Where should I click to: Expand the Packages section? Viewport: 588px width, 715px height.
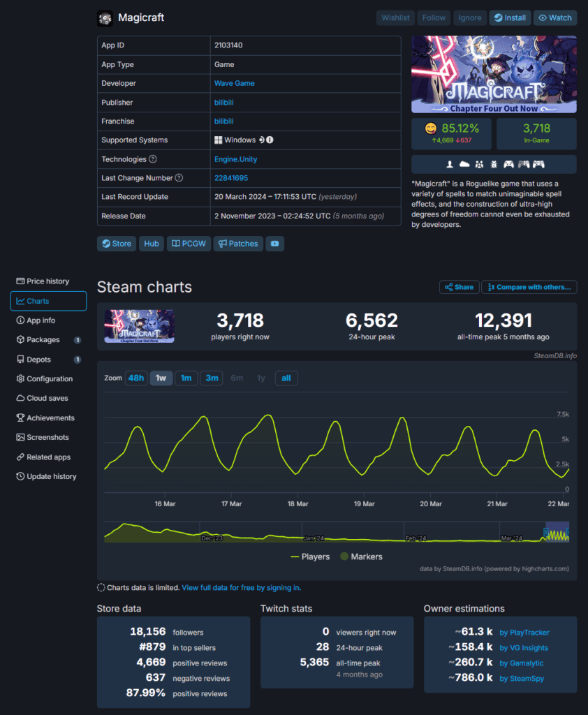[x=44, y=339]
